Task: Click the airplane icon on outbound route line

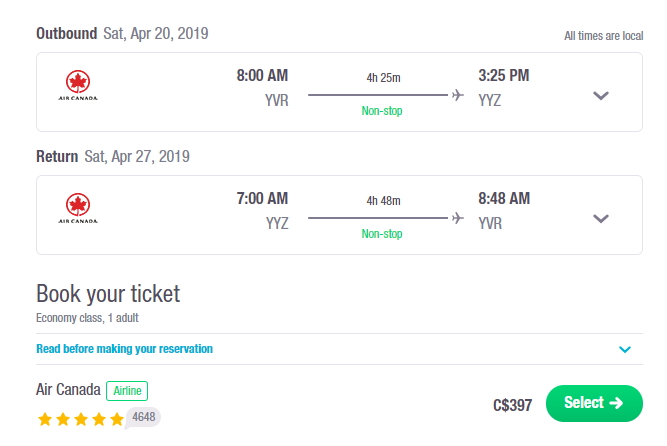Action: coord(458,95)
